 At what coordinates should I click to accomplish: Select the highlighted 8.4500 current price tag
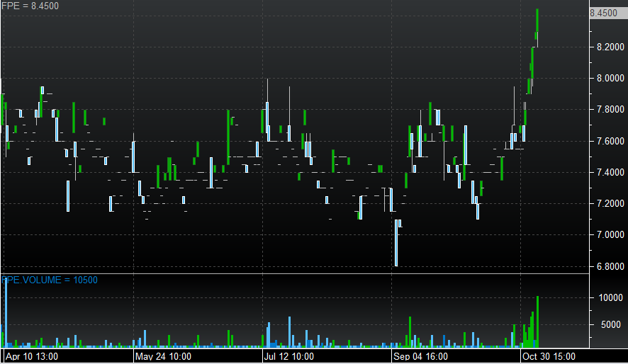602,13
